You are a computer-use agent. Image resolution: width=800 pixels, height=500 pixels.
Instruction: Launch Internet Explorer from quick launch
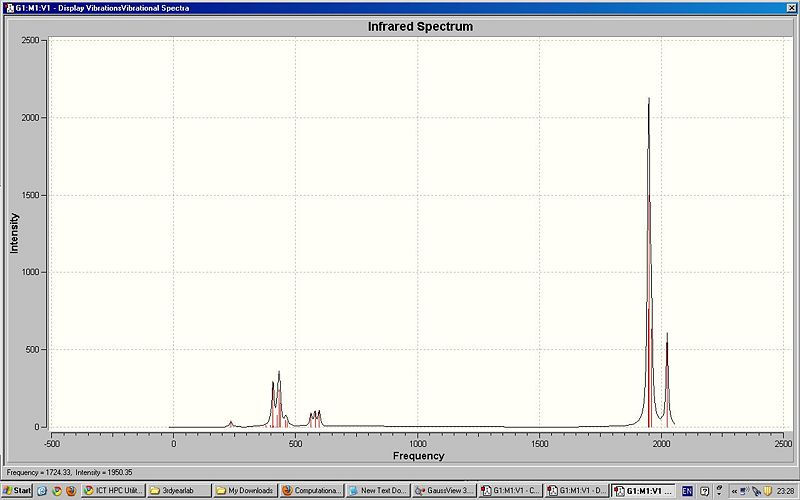[42, 491]
